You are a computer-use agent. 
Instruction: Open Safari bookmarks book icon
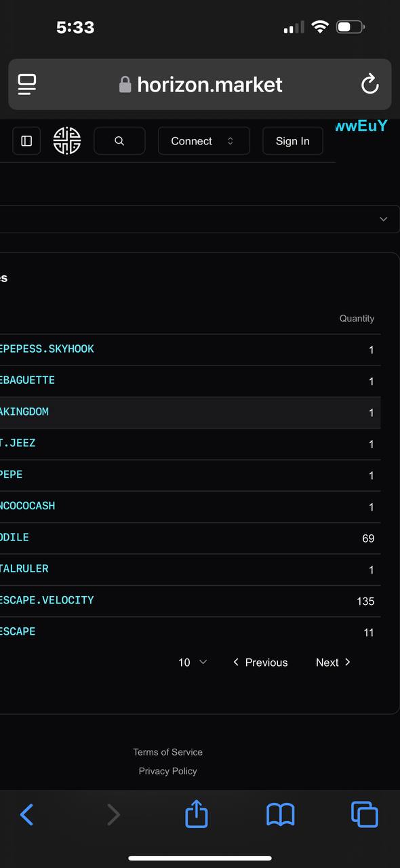tap(280, 814)
